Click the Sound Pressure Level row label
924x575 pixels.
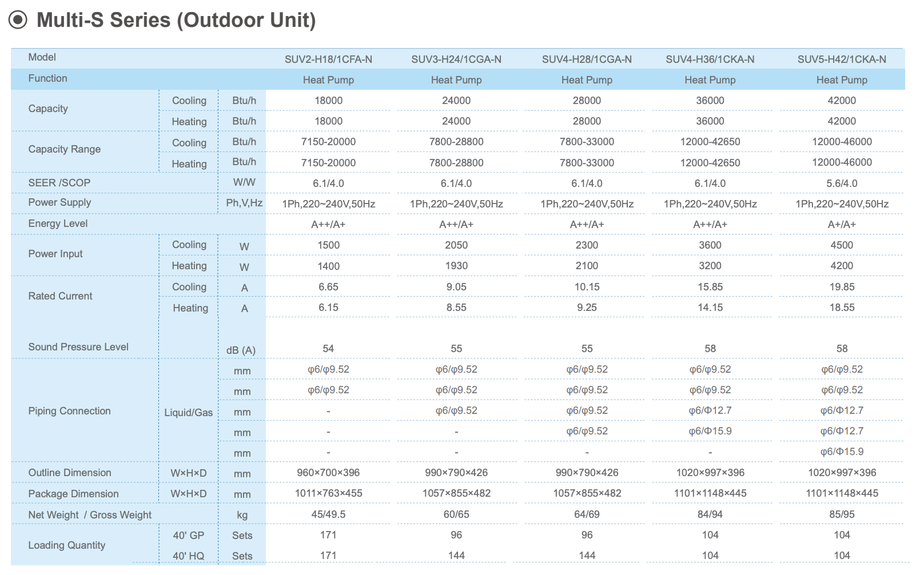(x=78, y=347)
